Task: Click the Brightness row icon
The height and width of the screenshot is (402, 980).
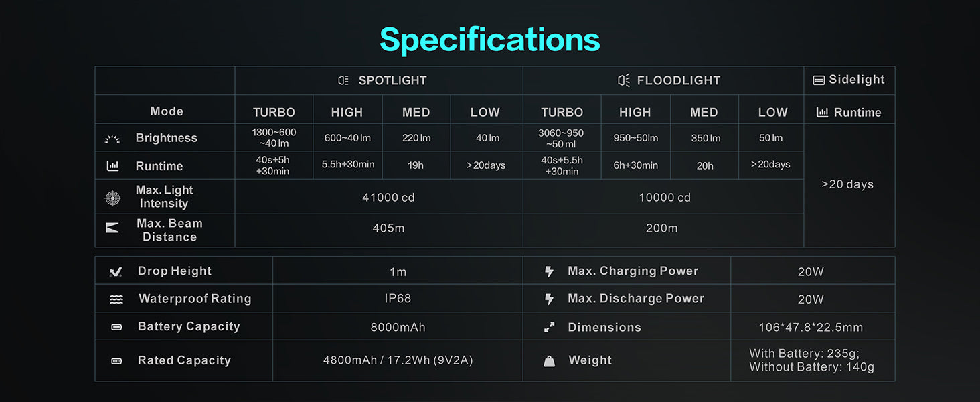Action: pos(112,139)
